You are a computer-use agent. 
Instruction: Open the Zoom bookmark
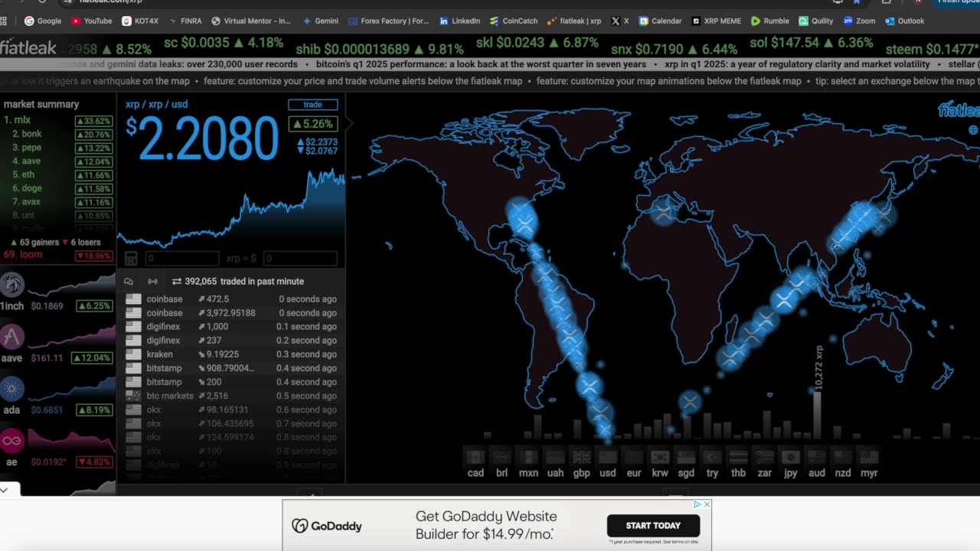click(x=858, y=21)
